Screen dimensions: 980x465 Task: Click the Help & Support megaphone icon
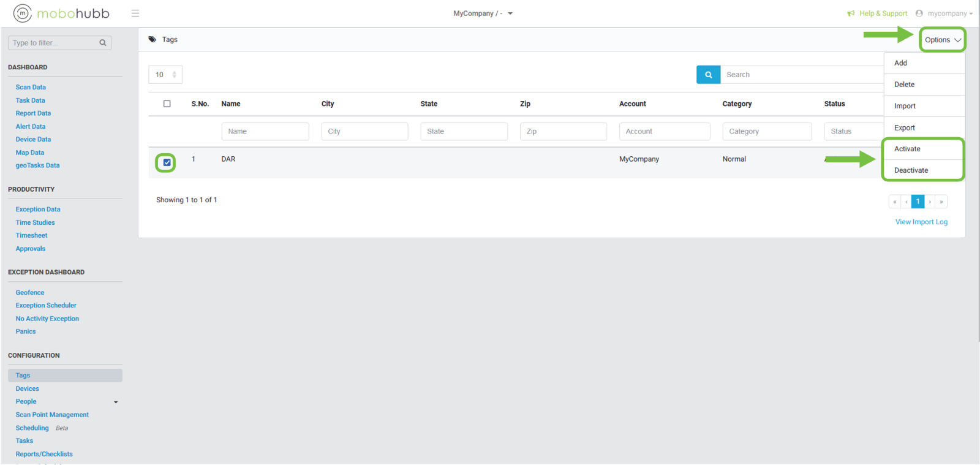851,13
